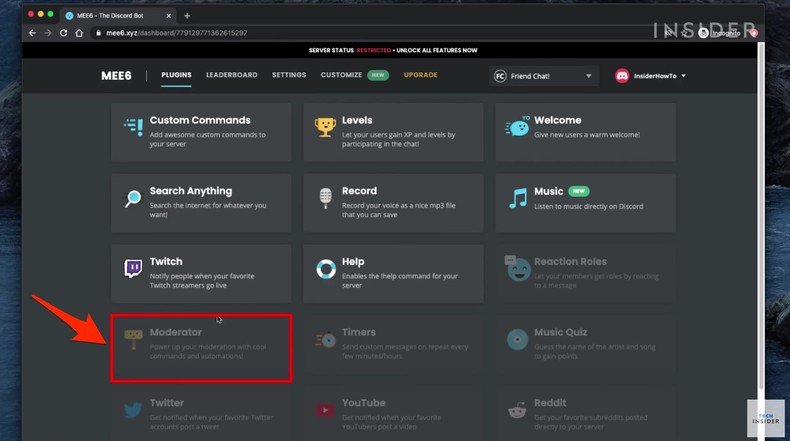The height and width of the screenshot is (441, 790).
Task: Click the Help lifebuoy icon
Action: [325, 268]
